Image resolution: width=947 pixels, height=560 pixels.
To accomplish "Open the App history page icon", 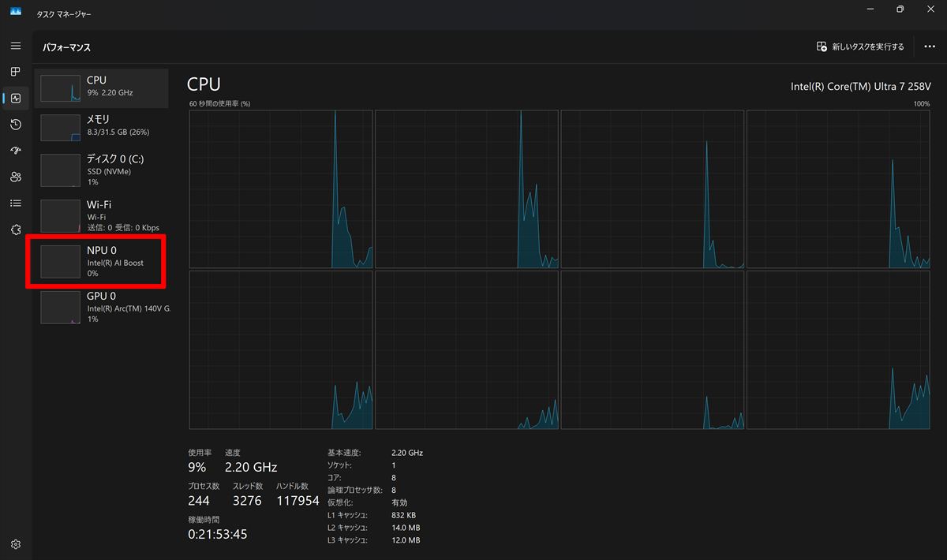I will [16, 125].
